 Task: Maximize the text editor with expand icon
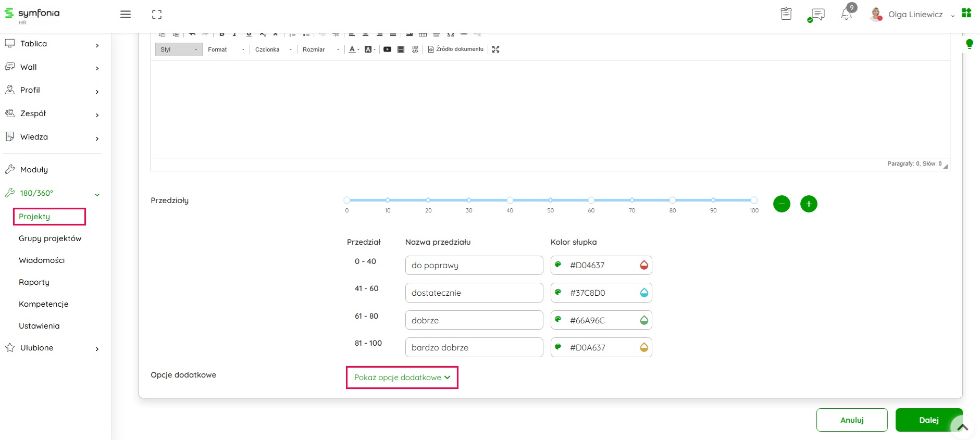[496, 49]
